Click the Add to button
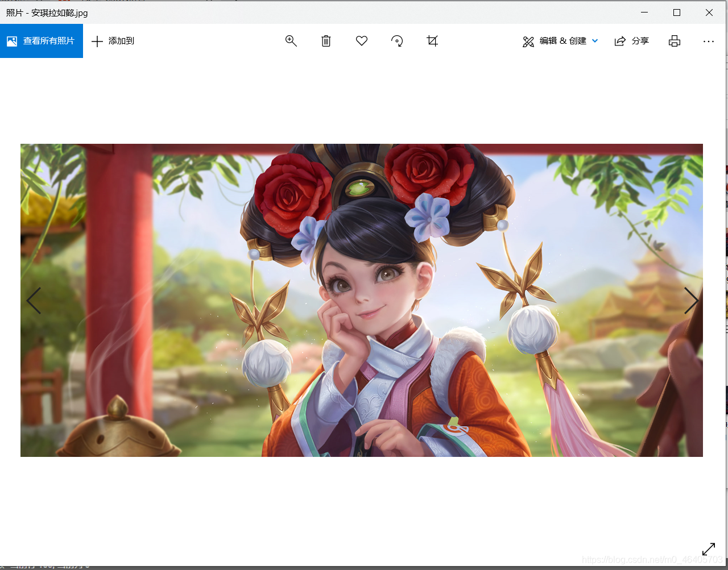Screen dimensions: 728x570 click(x=113, y=41)
